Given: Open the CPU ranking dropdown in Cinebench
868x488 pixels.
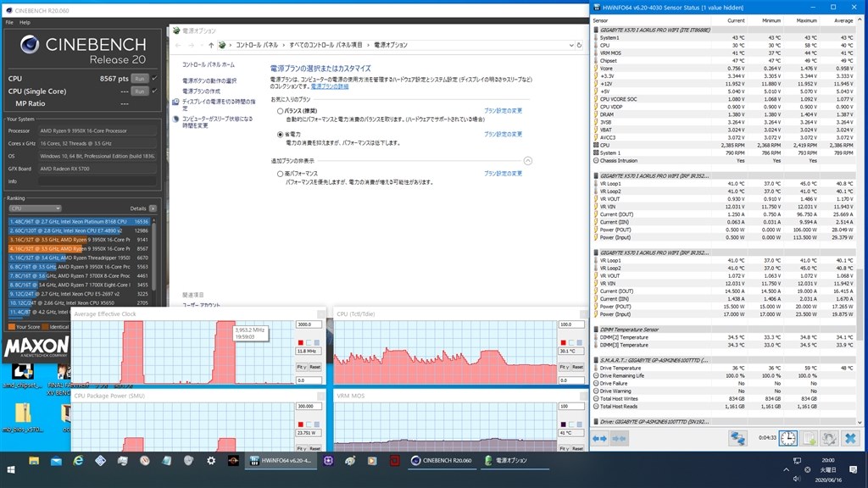Looking at the screenshot, I should pyautogui.click(x=35, y=208).
